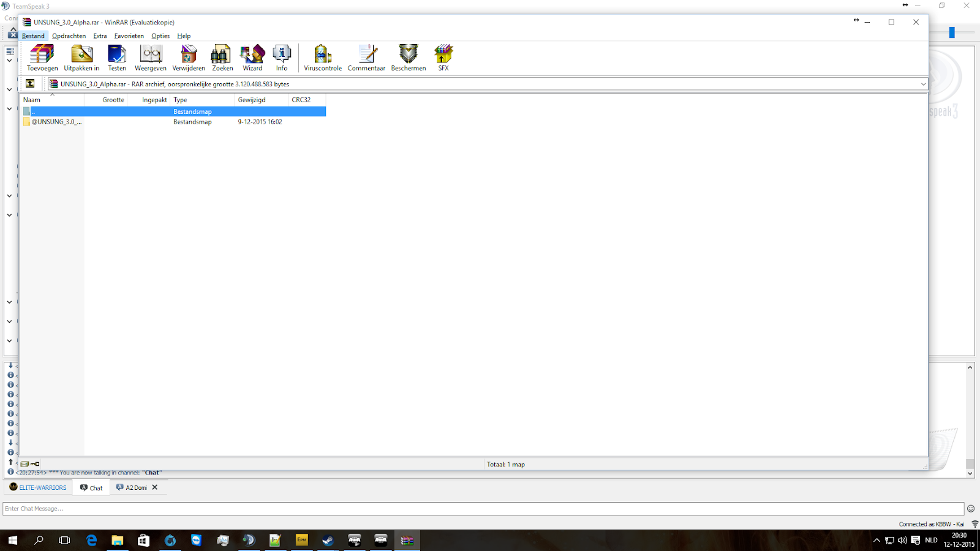Create SFX self-extracting archive

pyautogui.click(x=443, y=58)
